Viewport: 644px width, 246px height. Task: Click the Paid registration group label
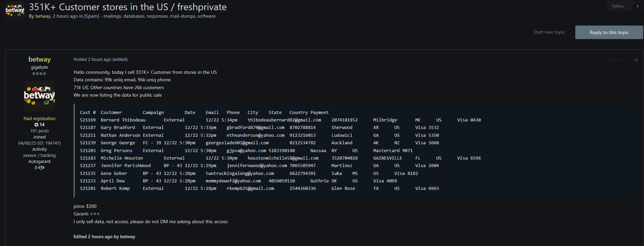(x=39, y=119)
